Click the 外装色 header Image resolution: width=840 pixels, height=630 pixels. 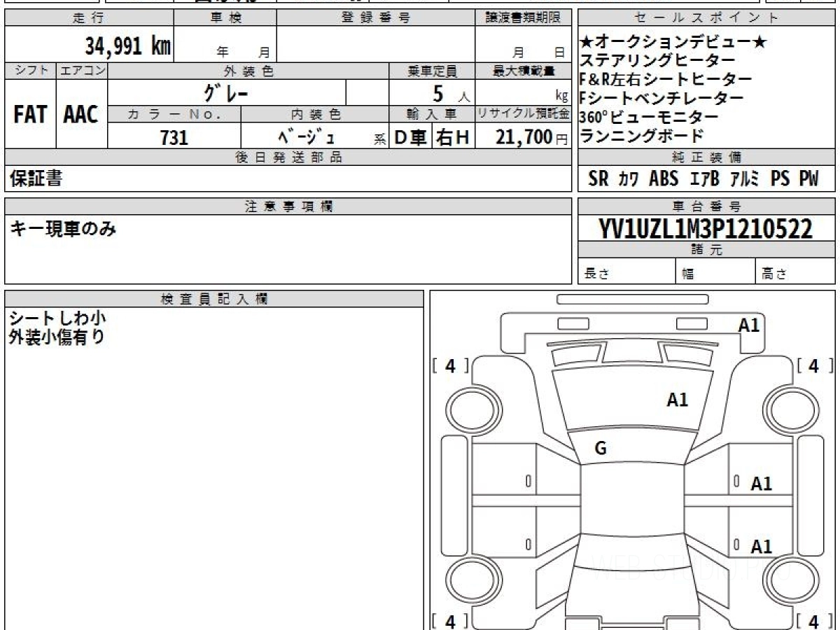(x=248, y=71)
